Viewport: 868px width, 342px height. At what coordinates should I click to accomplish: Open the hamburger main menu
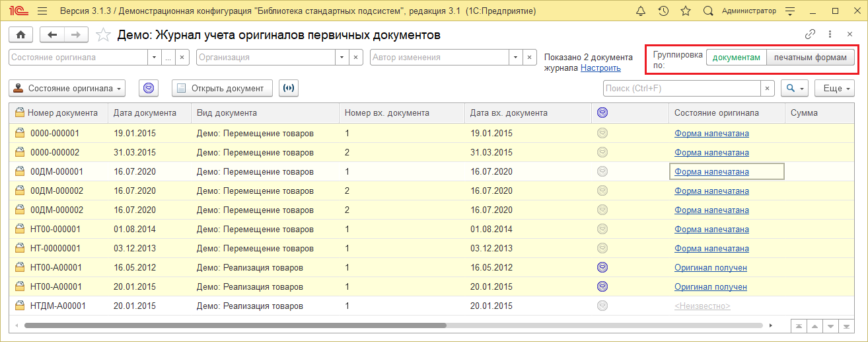(42, 11)
